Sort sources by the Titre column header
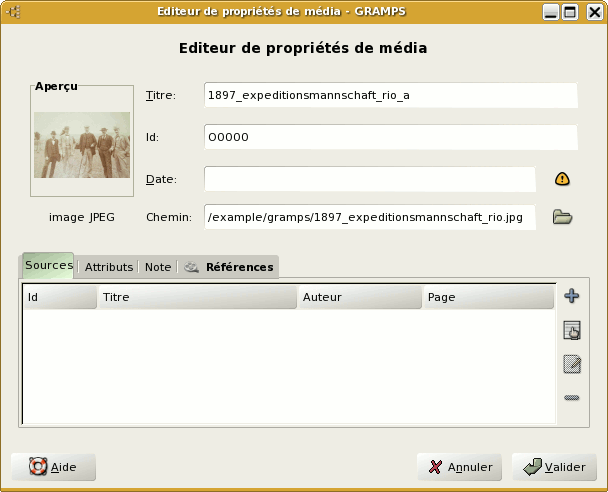The height and width of the screenshot is (492, 608). click(197, 297)
